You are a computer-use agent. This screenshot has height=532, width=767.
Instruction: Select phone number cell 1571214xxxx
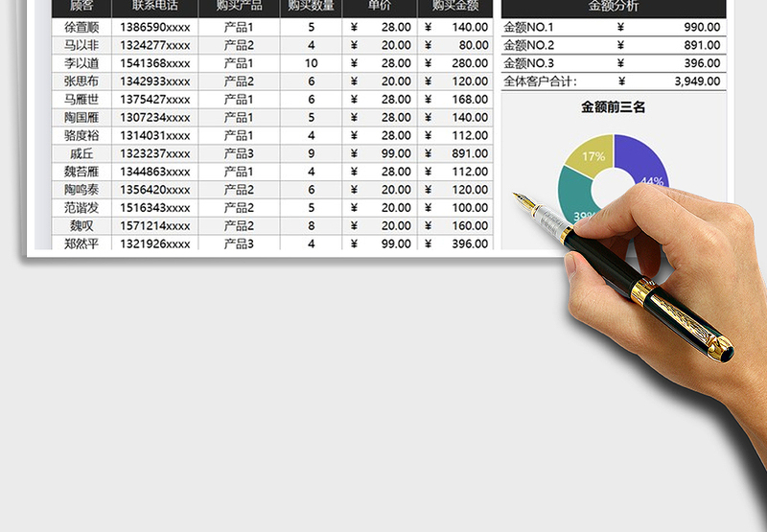(x=154, y=225)
